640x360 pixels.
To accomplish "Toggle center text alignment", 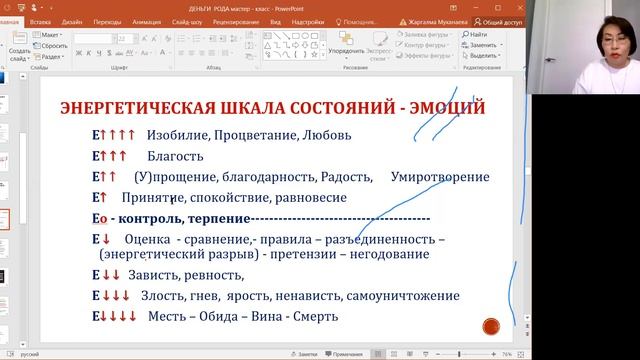I will tap(191, 53).
